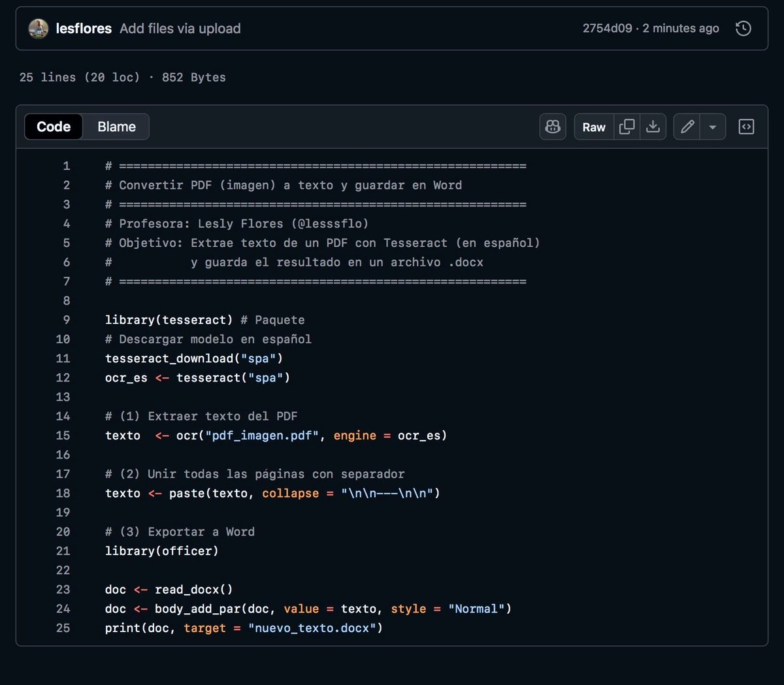Click the 'Profesora: Lesly Flores' comment
The image size is (784, 685).
click(x=237, y=224)
